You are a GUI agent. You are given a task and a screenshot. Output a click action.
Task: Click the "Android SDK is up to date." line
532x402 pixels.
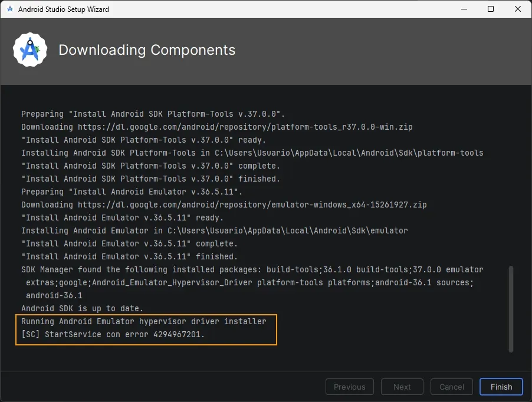(82, 308)
